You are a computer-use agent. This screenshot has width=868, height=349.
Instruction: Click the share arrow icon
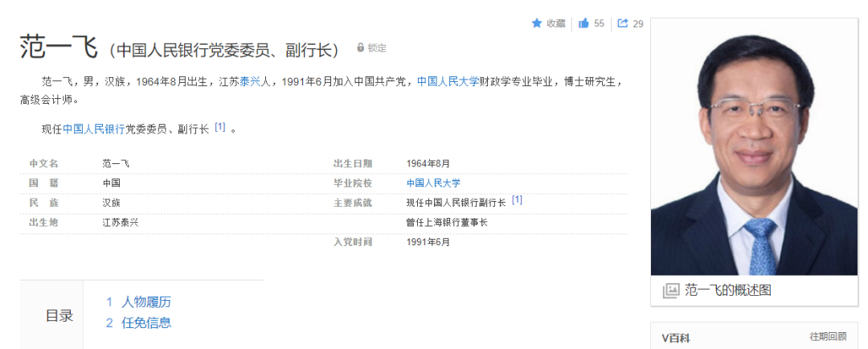pos(623,23)
